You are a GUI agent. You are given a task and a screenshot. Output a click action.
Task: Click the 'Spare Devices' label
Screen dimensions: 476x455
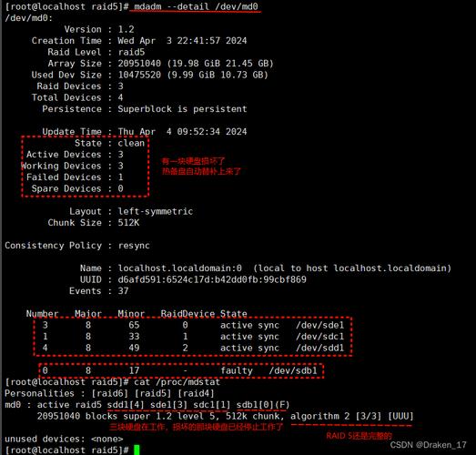point(66,188)
